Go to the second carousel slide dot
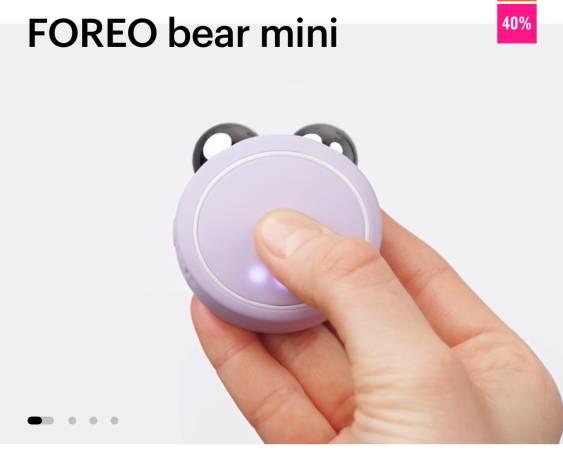 [x=72, y=420]
